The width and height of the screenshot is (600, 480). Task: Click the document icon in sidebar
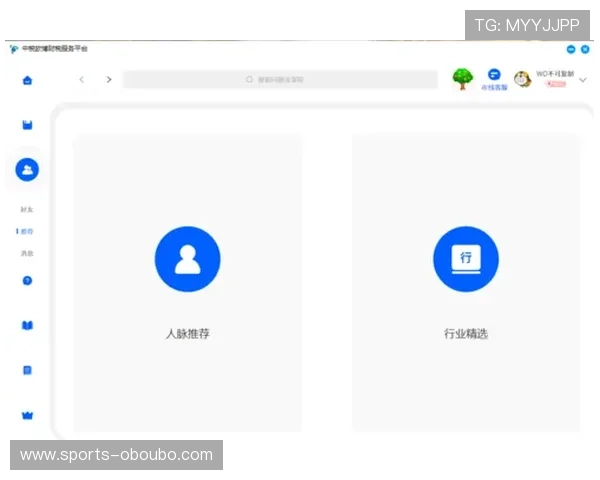click(x=27, y=370)
